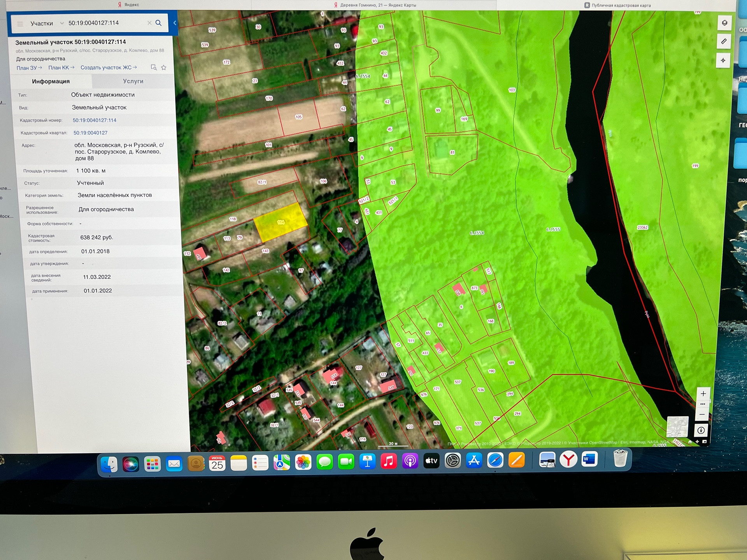Reset map orientation with compass button
747x560 pixels.
[x=701, y=430]
